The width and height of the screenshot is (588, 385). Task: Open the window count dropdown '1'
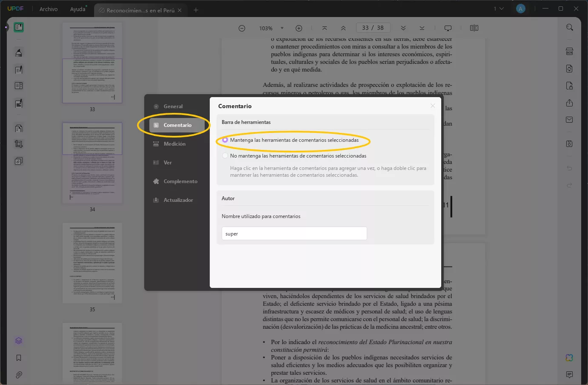coord(499,9)
